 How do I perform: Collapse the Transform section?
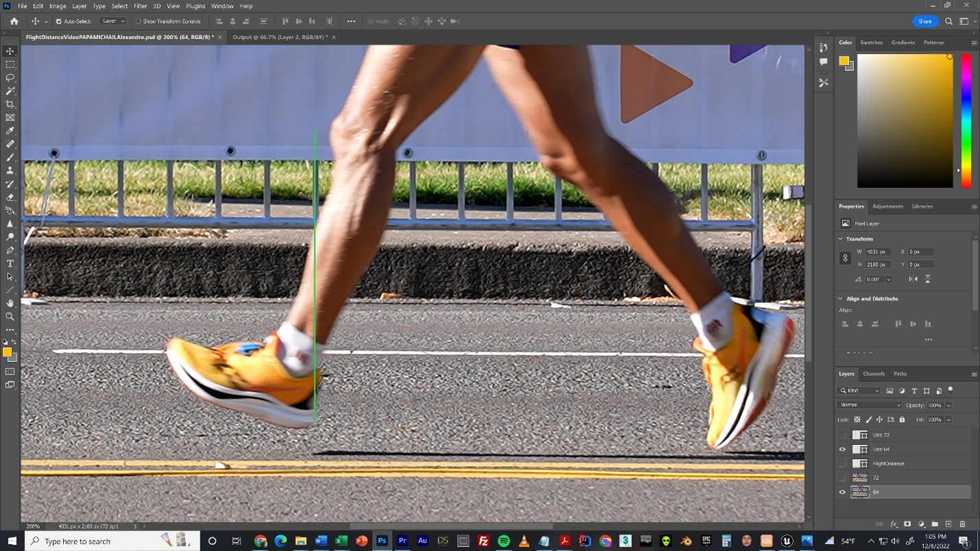pyautogui.click(x=841, y=239)
